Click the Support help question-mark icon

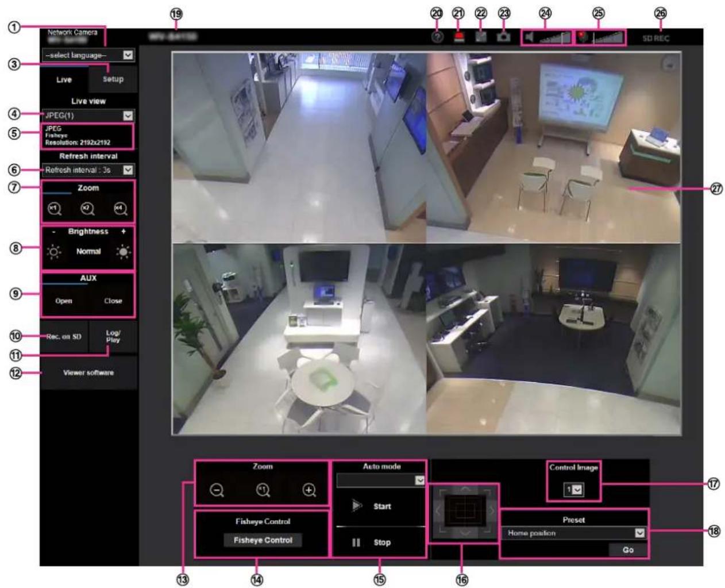pos(437,37)
